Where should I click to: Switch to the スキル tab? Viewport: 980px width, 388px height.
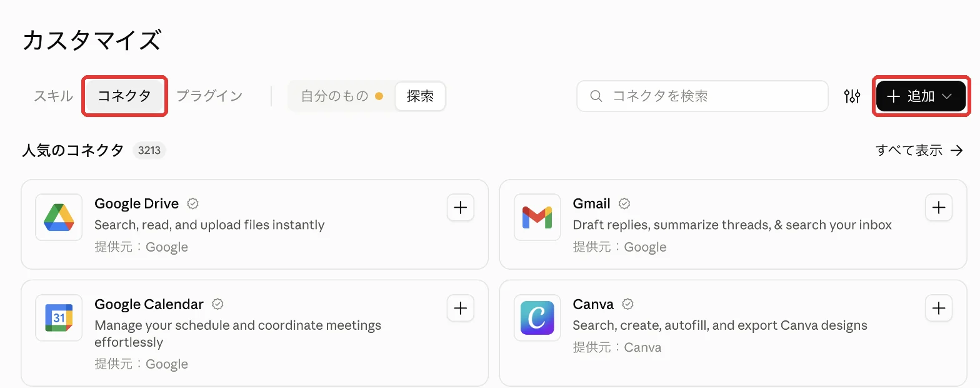point(53,96)
